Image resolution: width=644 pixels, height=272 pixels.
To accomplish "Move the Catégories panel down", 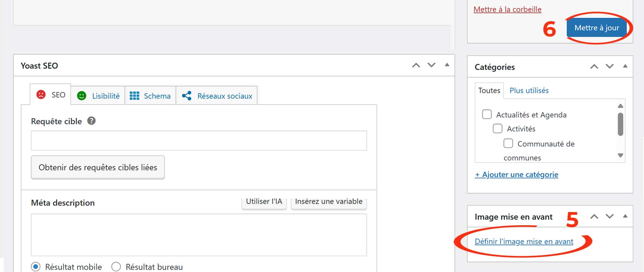I will (610, 66).
